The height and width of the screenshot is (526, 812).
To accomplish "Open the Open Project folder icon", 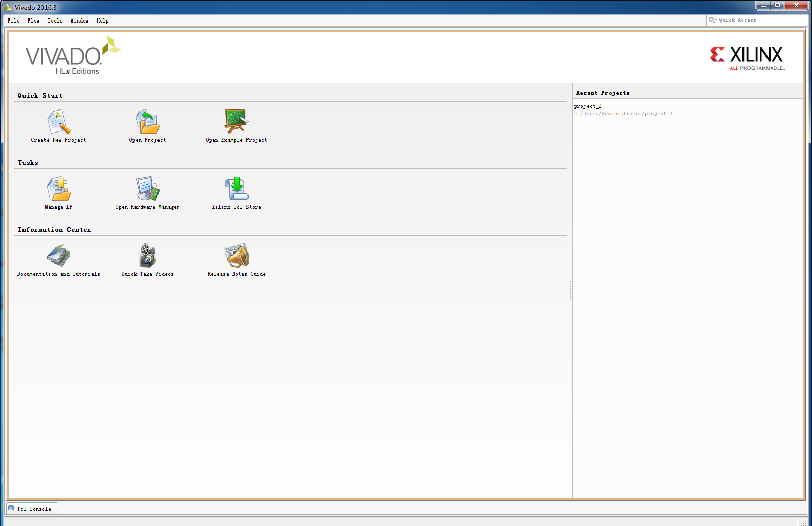I will click(x=147, y=122).
